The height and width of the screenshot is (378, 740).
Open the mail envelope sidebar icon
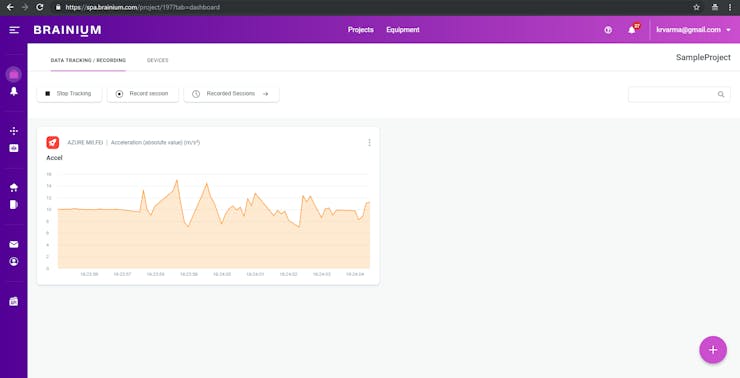(14, 244)
